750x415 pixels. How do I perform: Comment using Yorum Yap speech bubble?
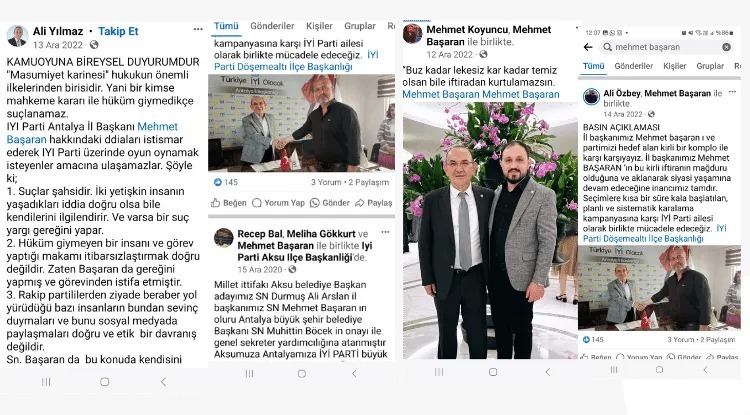(278, 203)
